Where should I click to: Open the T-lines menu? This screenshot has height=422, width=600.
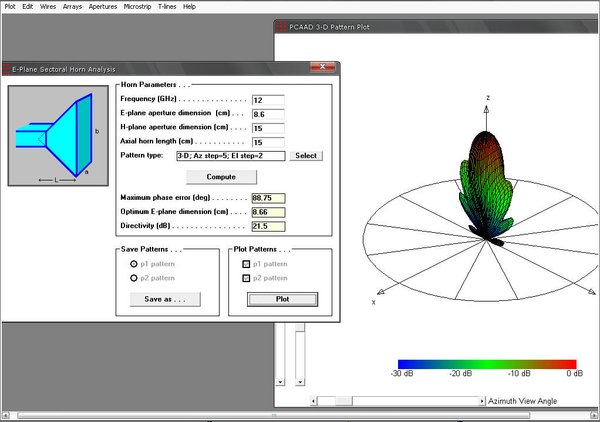coord(167,7)
